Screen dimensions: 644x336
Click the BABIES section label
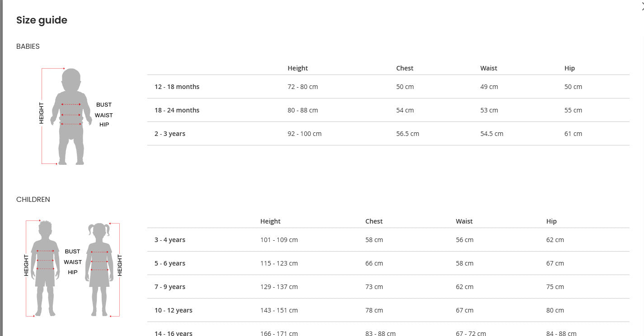click(28, 47)
